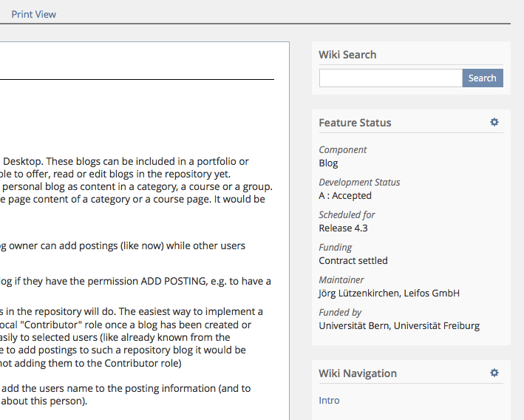The width and height of the screenshot is (524, 420).
Task: Click the Development Status field label
Action: pyautogui.click(x=359, y=182)
